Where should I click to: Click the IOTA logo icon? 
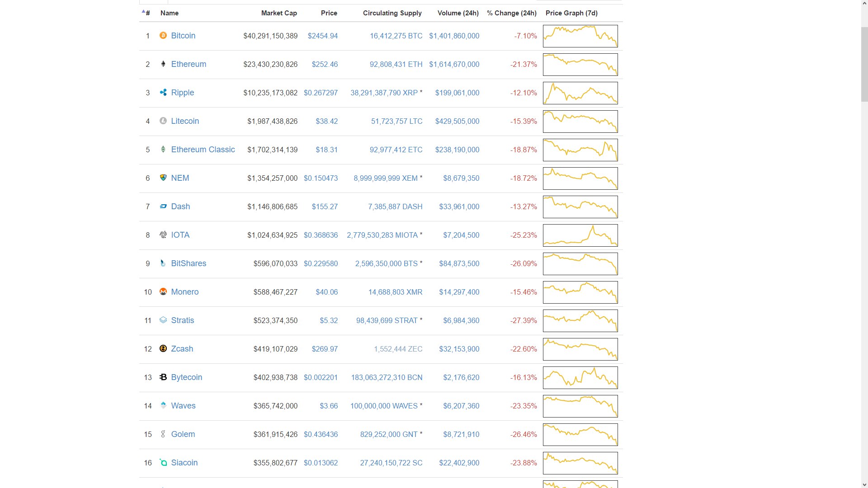tap(163, 235)
